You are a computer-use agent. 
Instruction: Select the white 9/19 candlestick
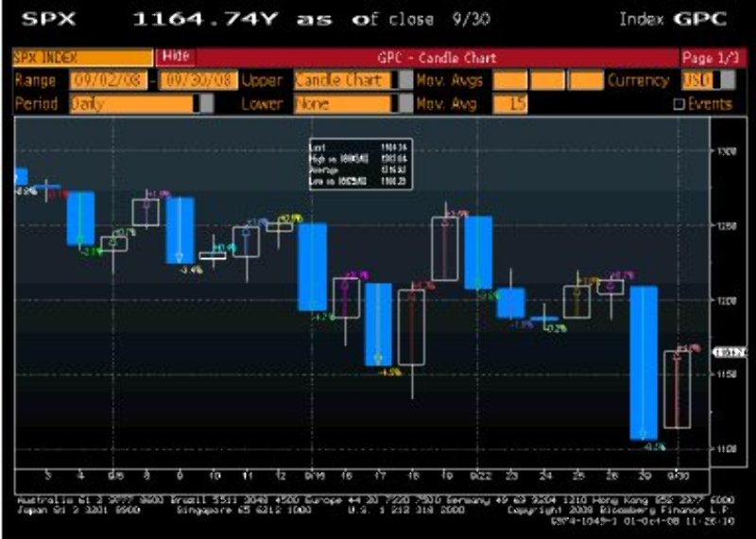[444, 249]
